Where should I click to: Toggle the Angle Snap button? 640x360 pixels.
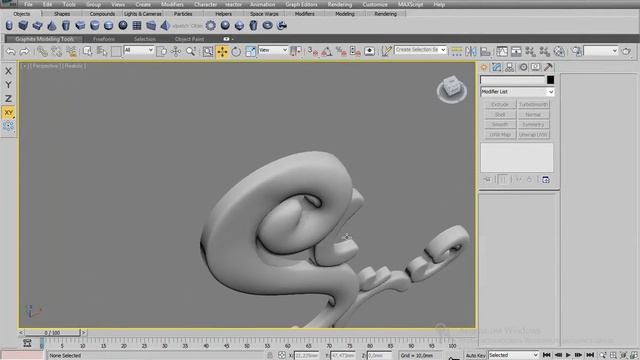coord(327,51)
